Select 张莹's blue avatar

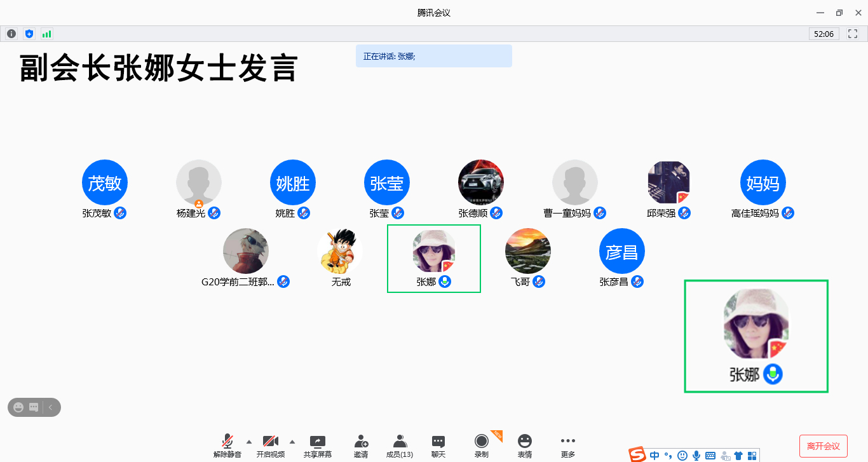pyautogui.click(x=387, y=182)
